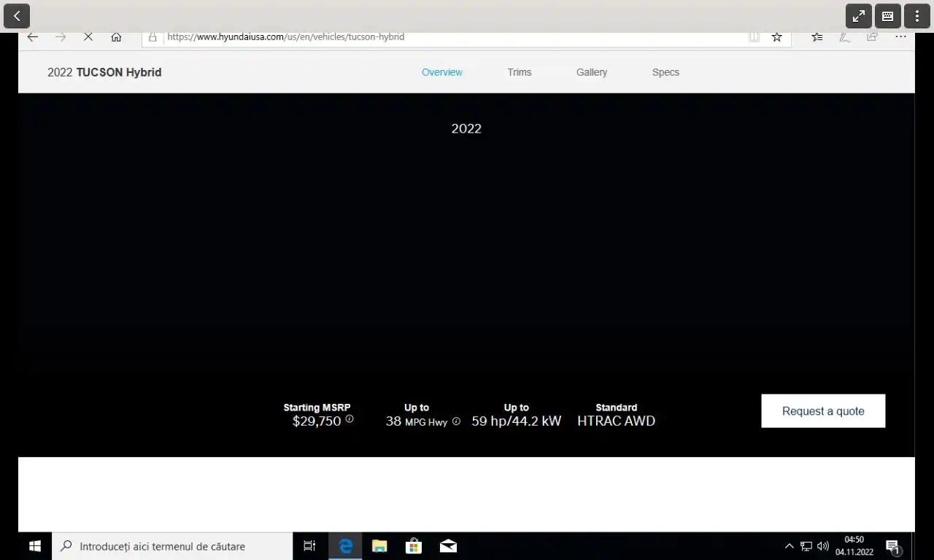The height and width of the screenshot is (560, 934).
Task: Open the Gallery tab
Action: tap(592, 72)
